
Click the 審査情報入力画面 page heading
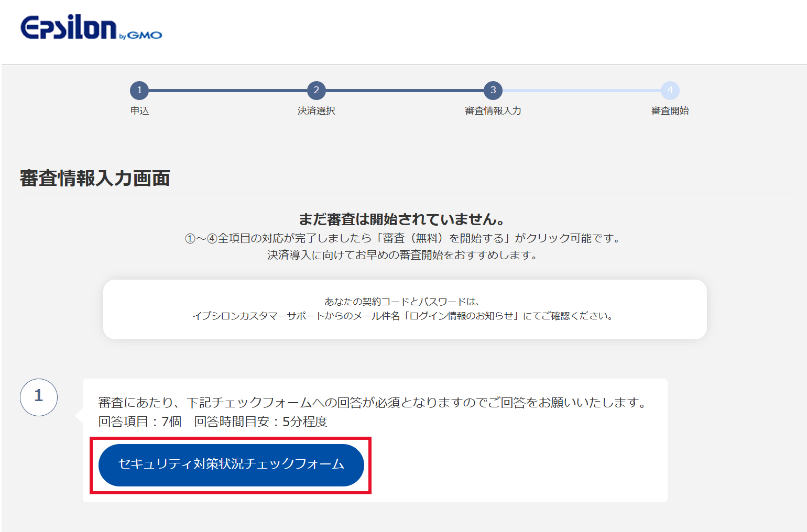[95, 179]
